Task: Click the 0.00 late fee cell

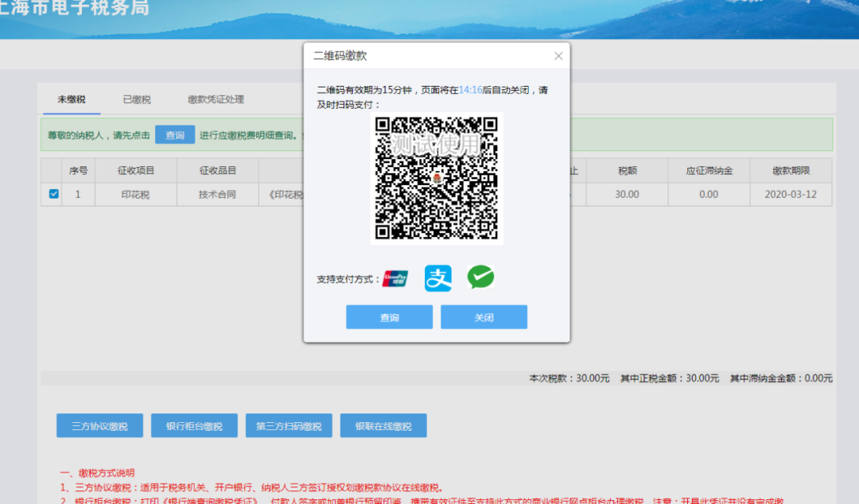Action: pyautogui.click(x=709, y=195)
